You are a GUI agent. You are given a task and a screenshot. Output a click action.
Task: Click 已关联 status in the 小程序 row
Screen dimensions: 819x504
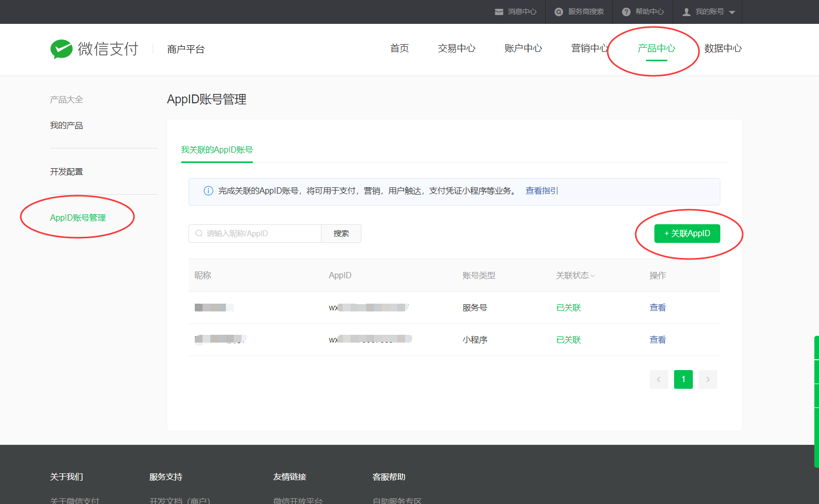coord(569,340)
